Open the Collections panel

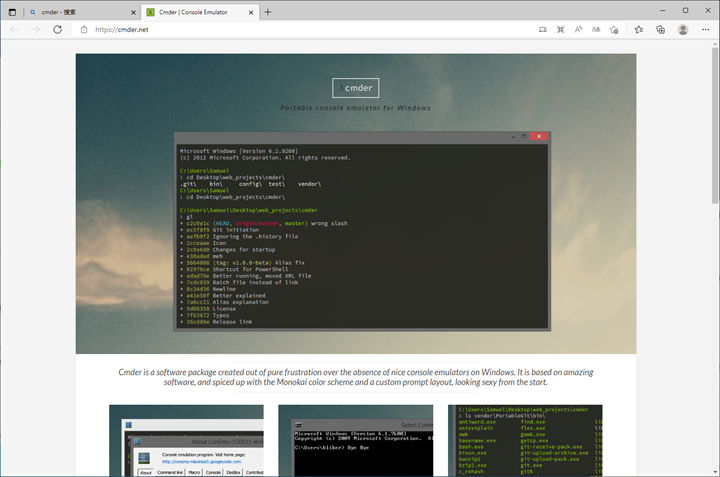(661, 29)
